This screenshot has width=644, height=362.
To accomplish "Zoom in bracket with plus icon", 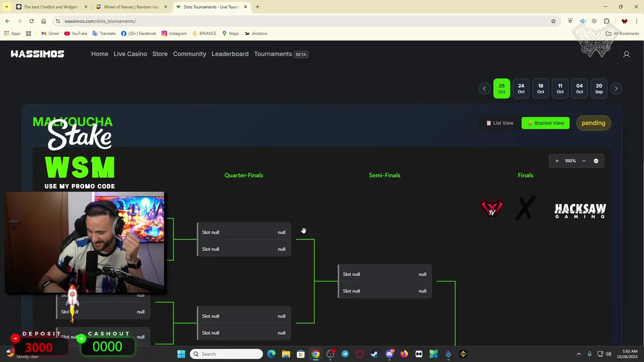I will click(x=557, y=161).
